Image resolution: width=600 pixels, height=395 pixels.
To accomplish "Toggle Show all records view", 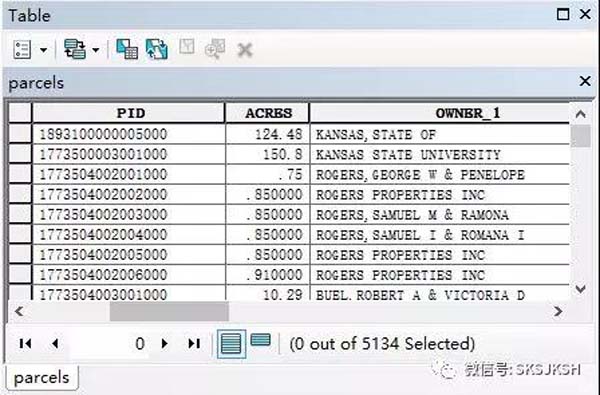I will click(232, 344).
